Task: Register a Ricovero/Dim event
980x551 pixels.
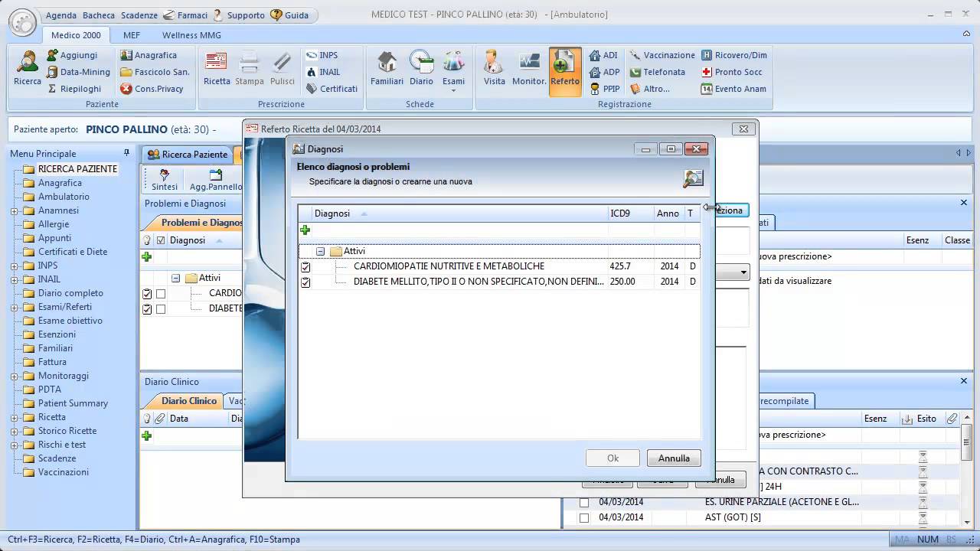Action: [x=733, y=55]
